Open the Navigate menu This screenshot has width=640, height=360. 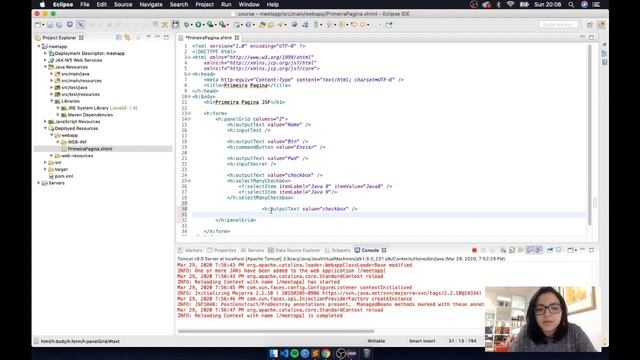[x=151, y=4]
